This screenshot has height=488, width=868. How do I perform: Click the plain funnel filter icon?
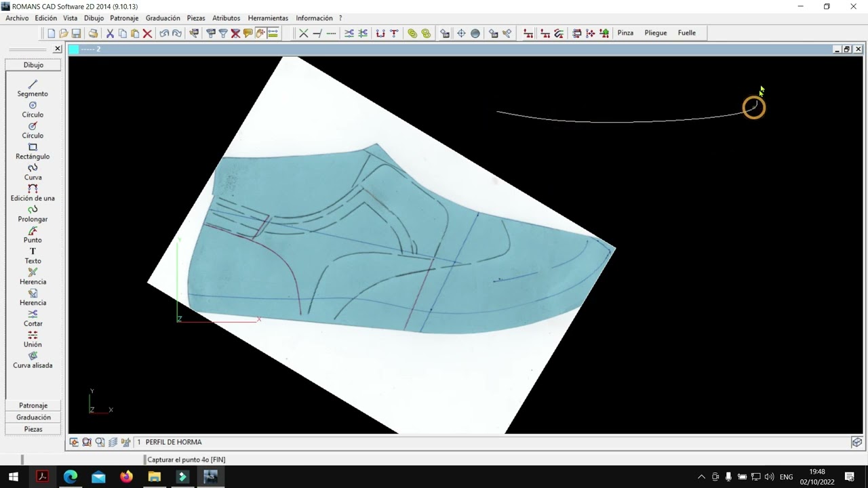(x=223, y=33)
